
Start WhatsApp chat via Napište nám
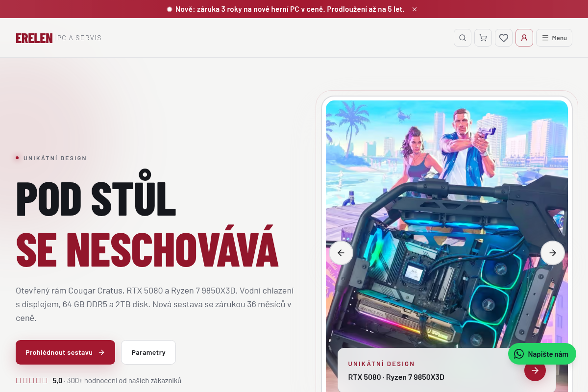point(542,354)
